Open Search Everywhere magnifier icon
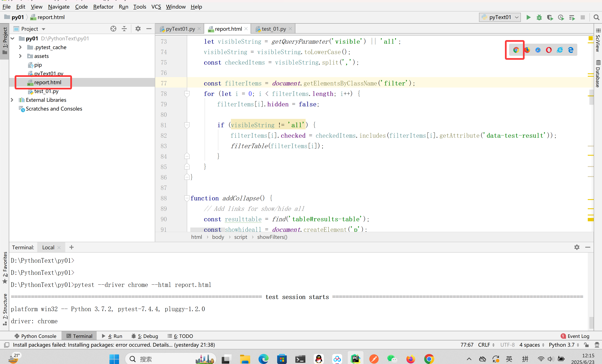The image size is (602, 364). (x=596, y=17)
